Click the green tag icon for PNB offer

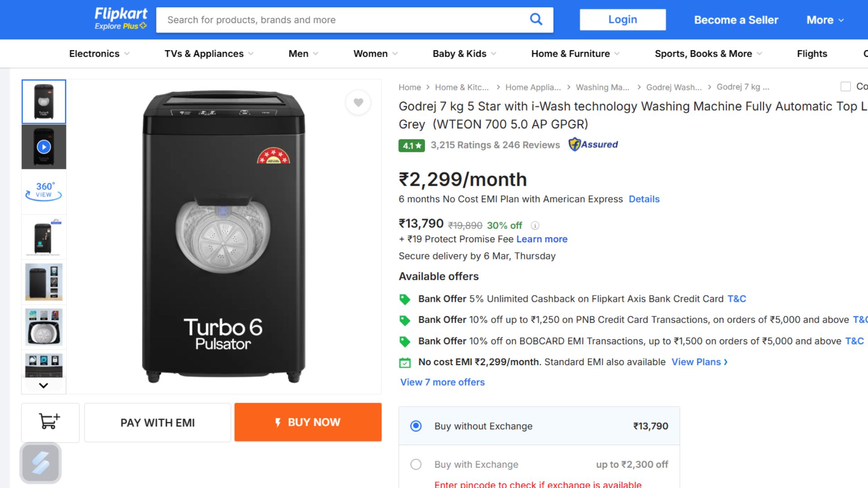coord(405,320)
